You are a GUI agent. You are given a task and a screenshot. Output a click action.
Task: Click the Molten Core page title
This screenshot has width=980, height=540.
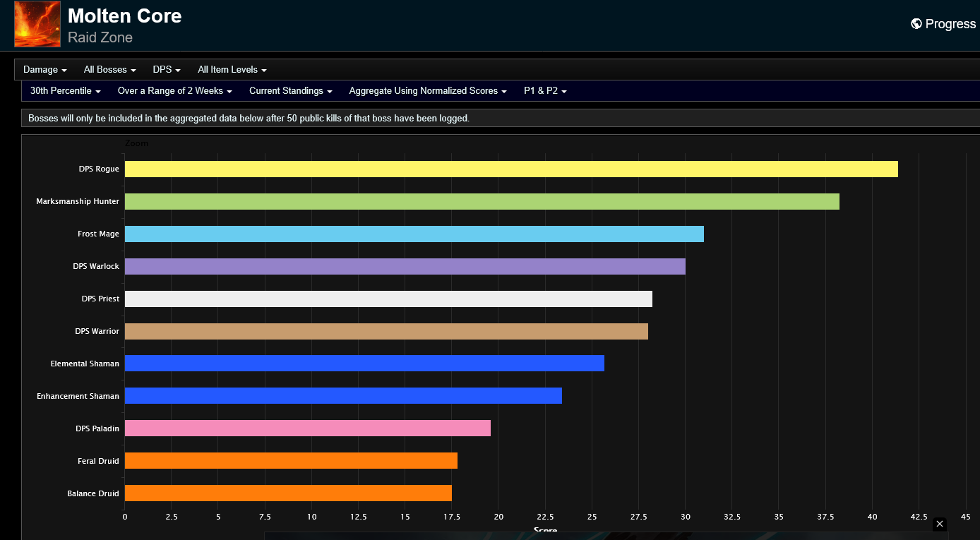125,16
